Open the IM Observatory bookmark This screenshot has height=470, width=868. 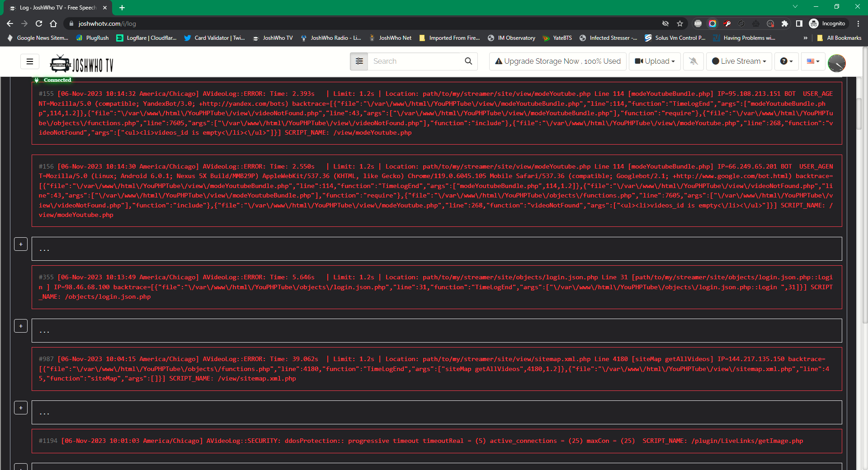point(511,38)
